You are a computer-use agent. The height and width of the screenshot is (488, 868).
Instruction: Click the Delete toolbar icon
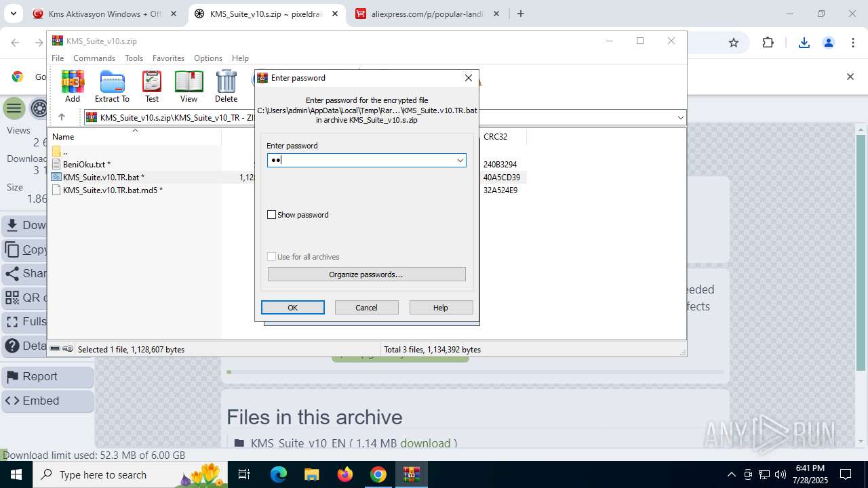point(226,86)
